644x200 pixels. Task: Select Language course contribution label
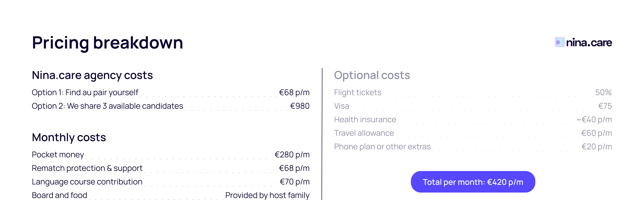[x=87, y=182]
